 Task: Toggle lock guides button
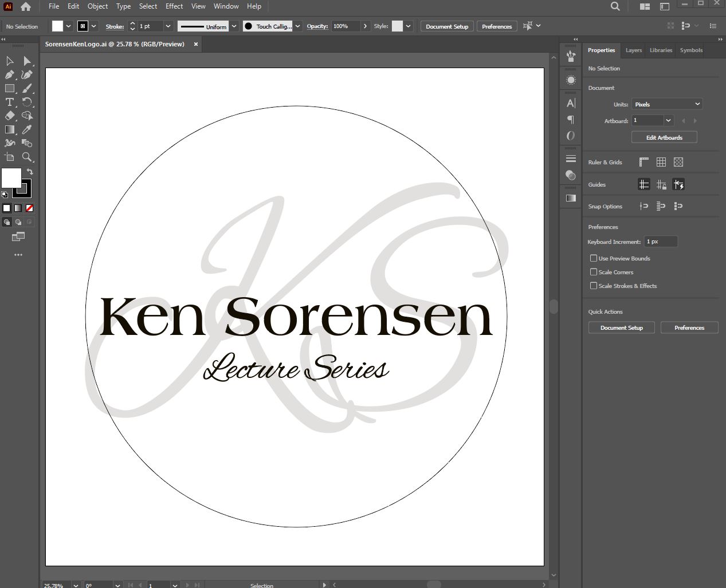coord(661,184)
